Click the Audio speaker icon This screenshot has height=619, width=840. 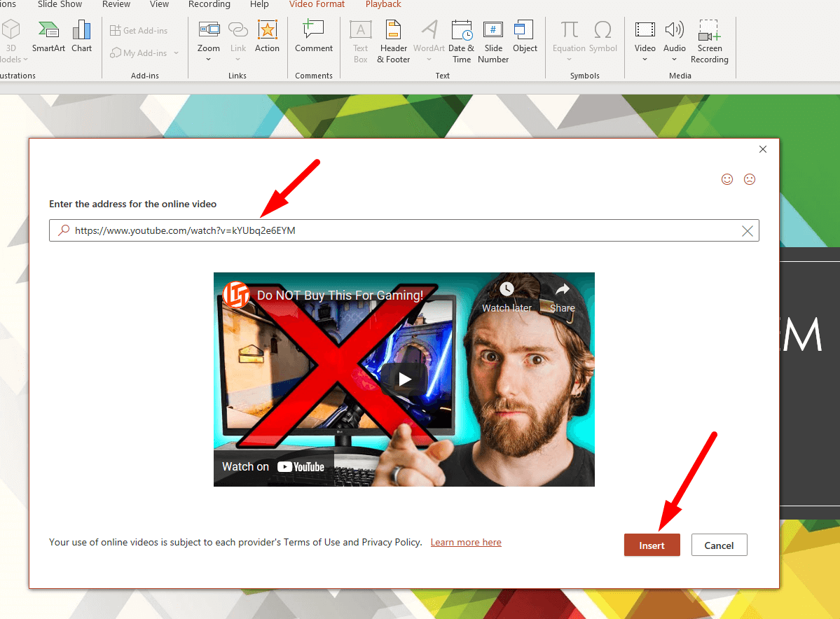click(674, 29)
